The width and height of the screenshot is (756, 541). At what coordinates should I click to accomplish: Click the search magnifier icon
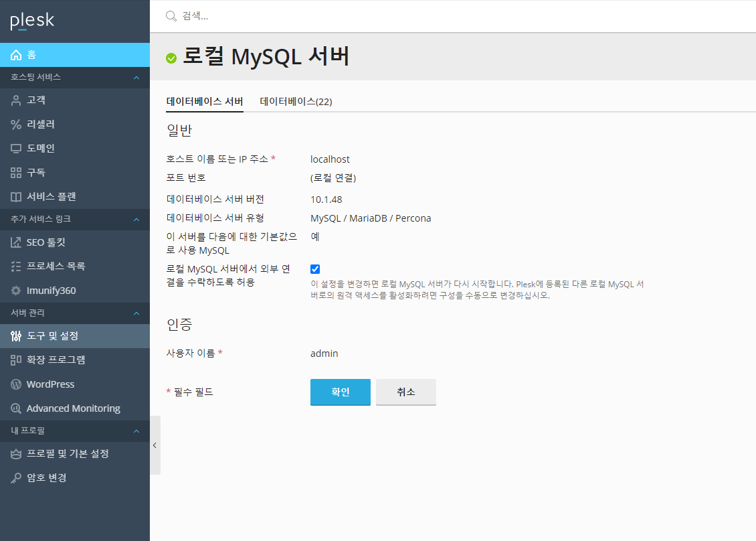[x=171, y=16]
